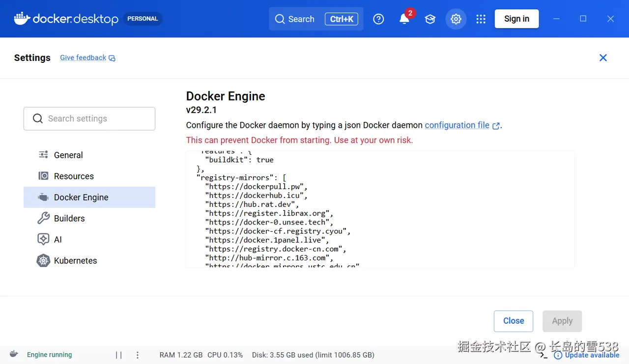Image resolution: width=629 pixels, height=364 pixels.
Task: Click the red Docker start risk warning
Action: point(300,140)
